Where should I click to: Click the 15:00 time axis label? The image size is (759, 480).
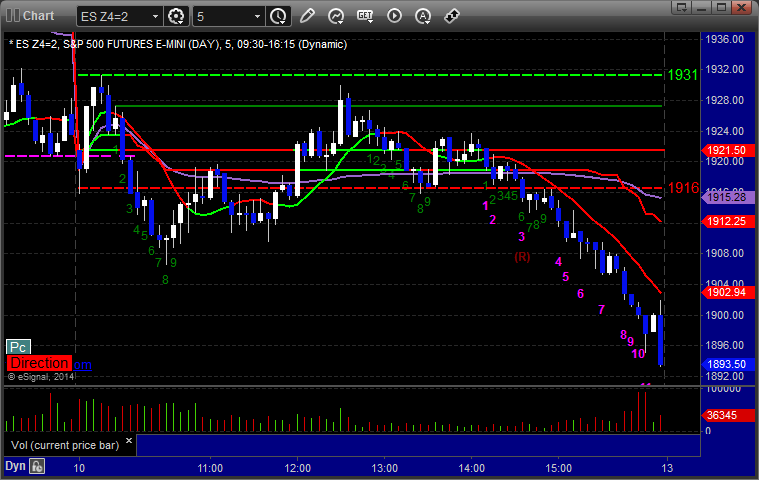tap(559, 468)
